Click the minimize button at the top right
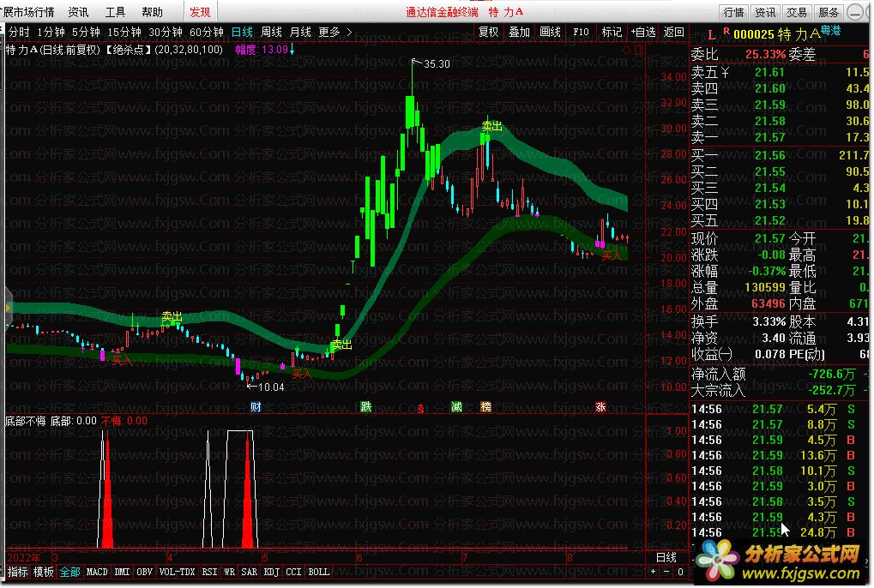874x588 pixels. tap(854, 12)
